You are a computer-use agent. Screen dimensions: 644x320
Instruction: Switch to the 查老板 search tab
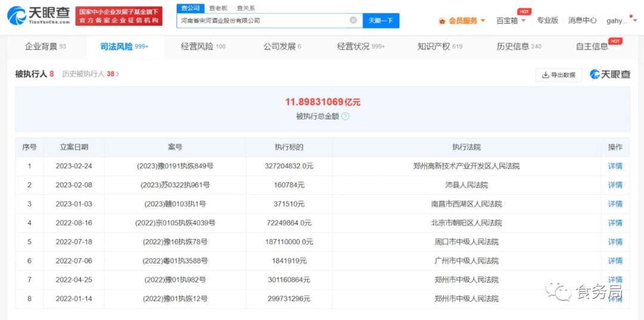[x=218, y=8]
